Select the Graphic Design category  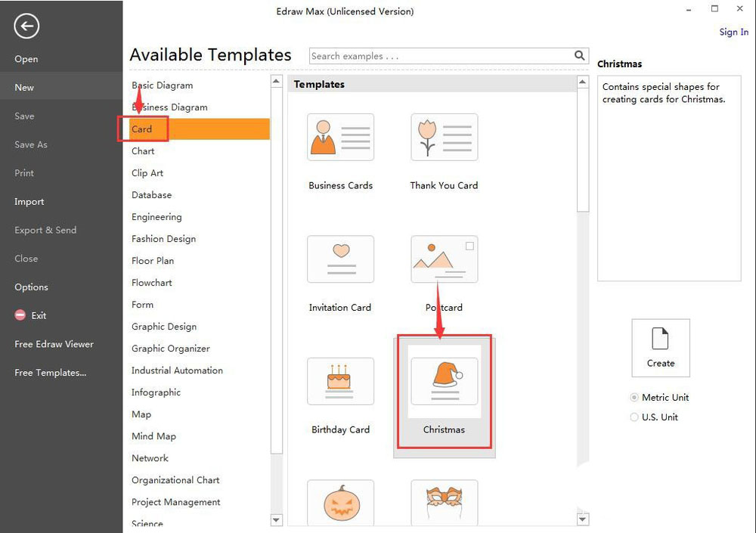[x=164, y=327]
